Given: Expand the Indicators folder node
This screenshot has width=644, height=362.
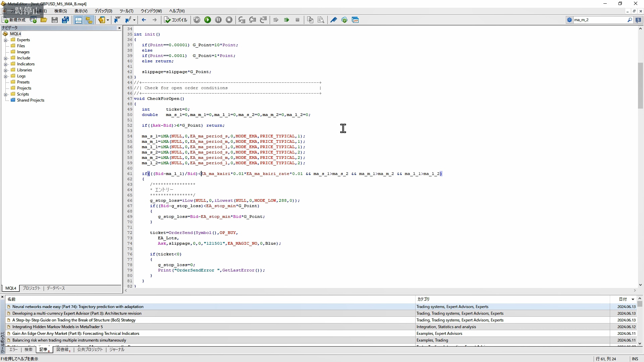Looking at the screenshot, I should click(x=6, y=64).
